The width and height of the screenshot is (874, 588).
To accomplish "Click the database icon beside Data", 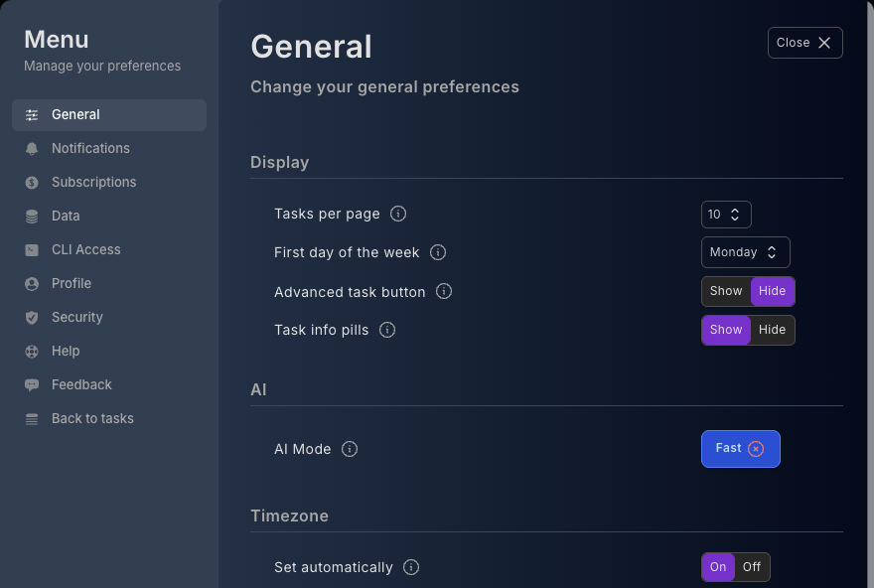I will coord(32,217).
